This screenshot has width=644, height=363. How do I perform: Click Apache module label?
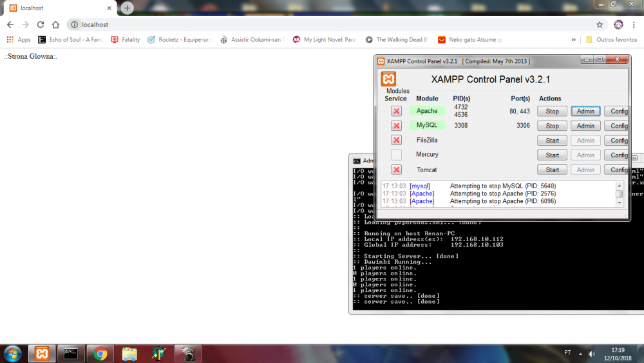[x=427, y=111]
